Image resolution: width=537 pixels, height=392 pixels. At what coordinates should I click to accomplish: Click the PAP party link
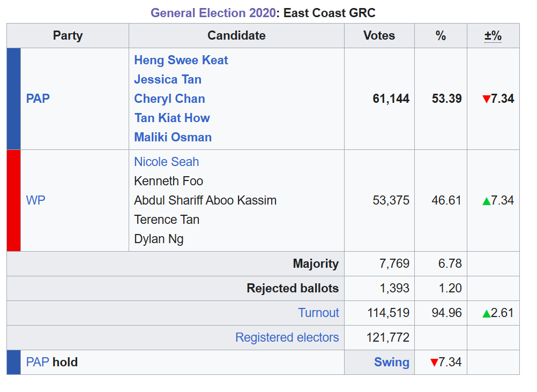[x=38, y=99]
